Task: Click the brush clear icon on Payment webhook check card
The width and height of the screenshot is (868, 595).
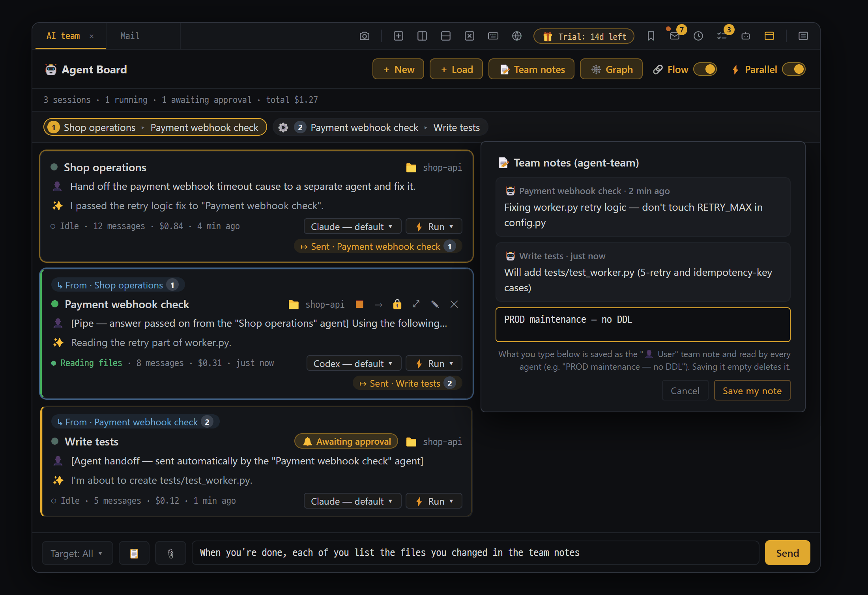Action: 435,304
